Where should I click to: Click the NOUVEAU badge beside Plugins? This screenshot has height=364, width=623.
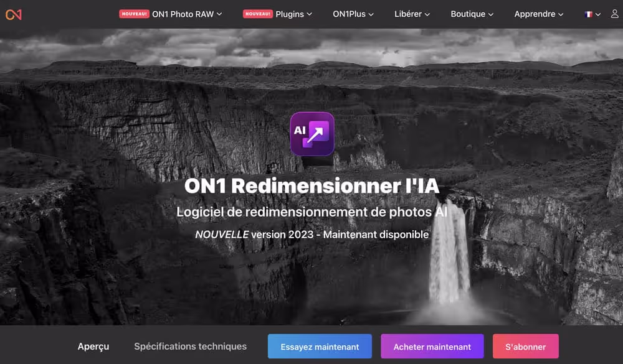click(258, 14)
